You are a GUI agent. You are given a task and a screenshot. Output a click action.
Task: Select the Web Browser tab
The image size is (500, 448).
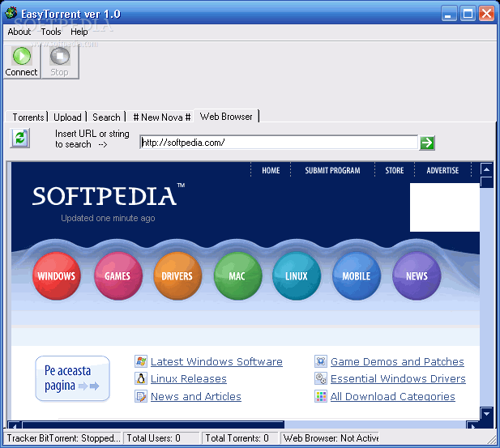(x=226, y=117)
